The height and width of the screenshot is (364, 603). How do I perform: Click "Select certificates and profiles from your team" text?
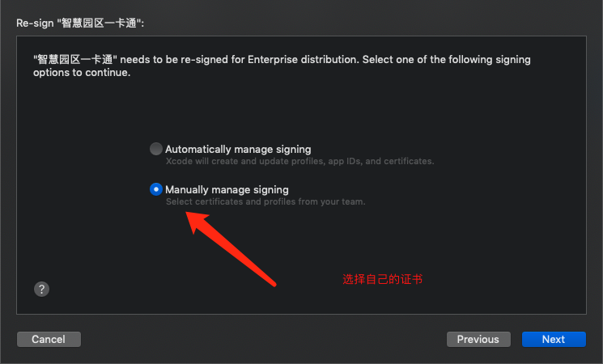pyautogui.click(x=265, y=201)
